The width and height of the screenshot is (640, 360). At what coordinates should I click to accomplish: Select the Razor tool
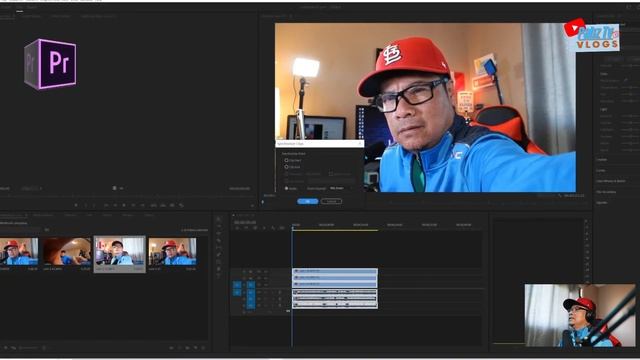click(218, 240)
